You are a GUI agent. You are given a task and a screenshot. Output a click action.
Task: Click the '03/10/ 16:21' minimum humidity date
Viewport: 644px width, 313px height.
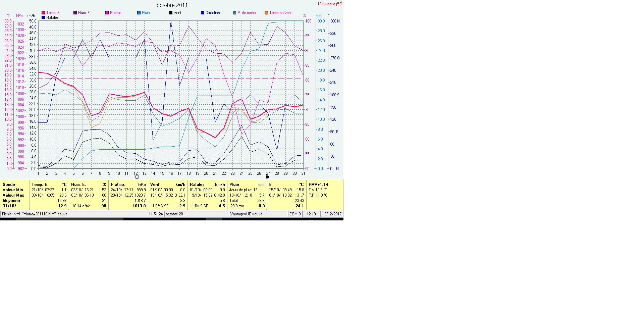(83, 190)
